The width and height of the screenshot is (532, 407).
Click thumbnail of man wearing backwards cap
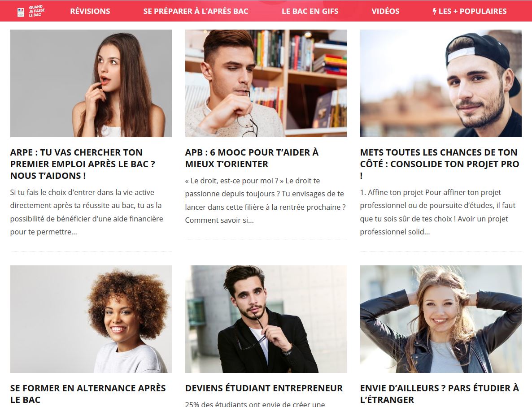[x=441, y=83]
